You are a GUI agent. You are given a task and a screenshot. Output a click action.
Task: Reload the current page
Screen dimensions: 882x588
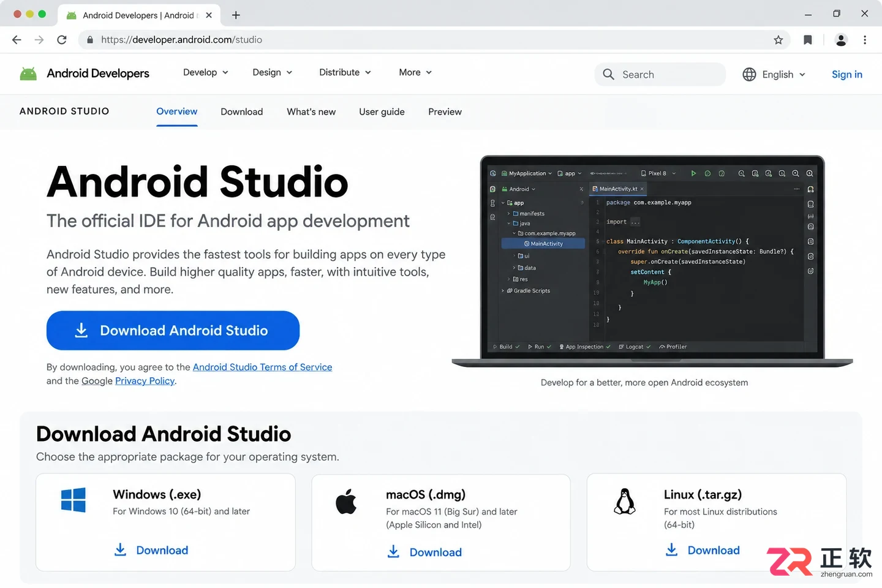[62, 40]
